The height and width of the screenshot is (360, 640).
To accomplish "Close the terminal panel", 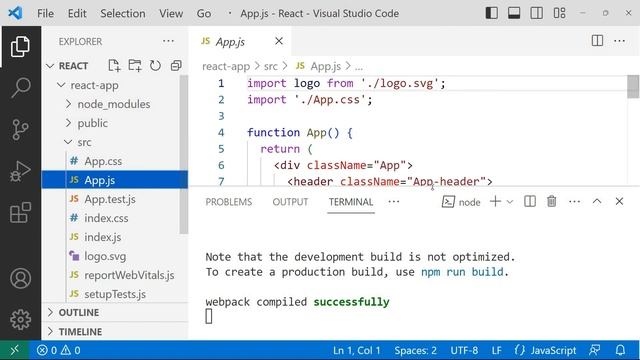I will click(619, 201).
